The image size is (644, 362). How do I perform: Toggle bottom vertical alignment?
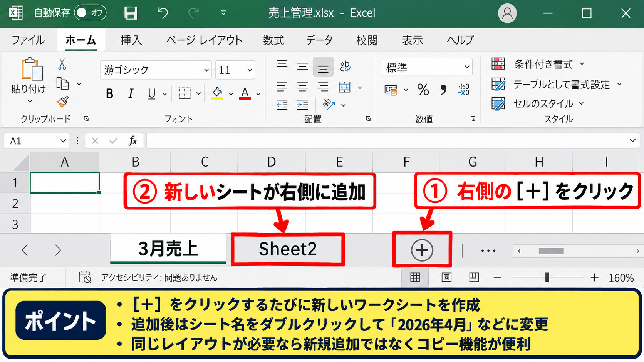click(x=323, y=67)
